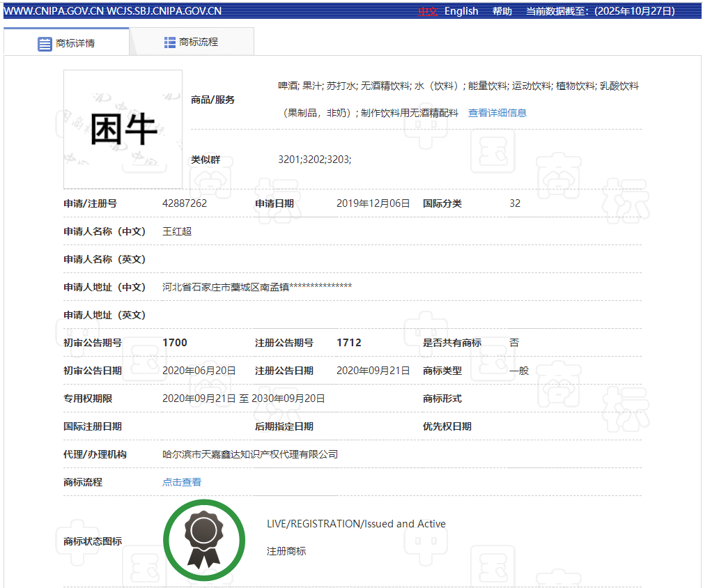
Task: Click the agency name 哈尔滨市天嘉鑫达知识产权代理有限公司
Action: [x=250, y=454]
